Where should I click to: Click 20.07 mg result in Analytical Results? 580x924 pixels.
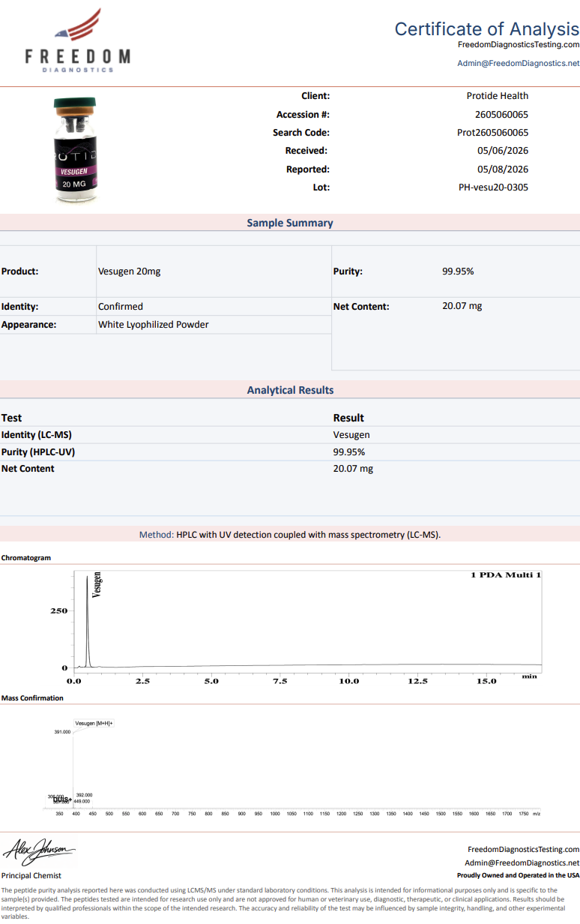click(353, 469)
